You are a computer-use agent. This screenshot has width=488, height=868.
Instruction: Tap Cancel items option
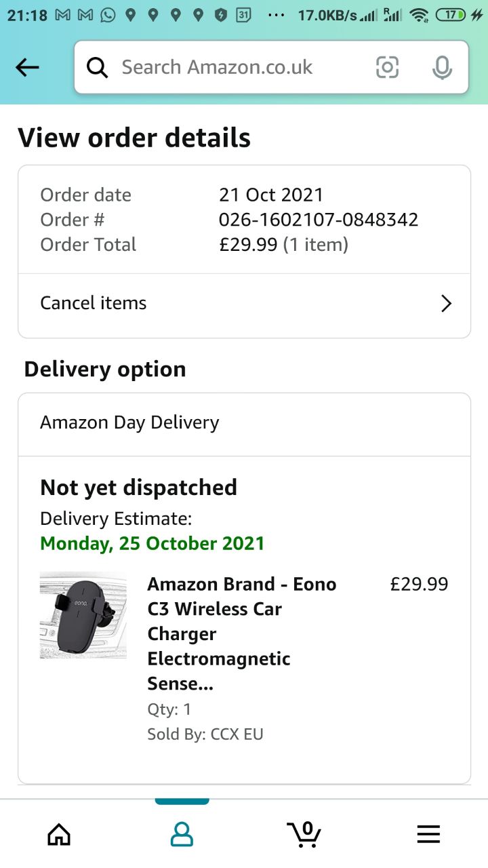pyautogui.click(x=94, y=303)
